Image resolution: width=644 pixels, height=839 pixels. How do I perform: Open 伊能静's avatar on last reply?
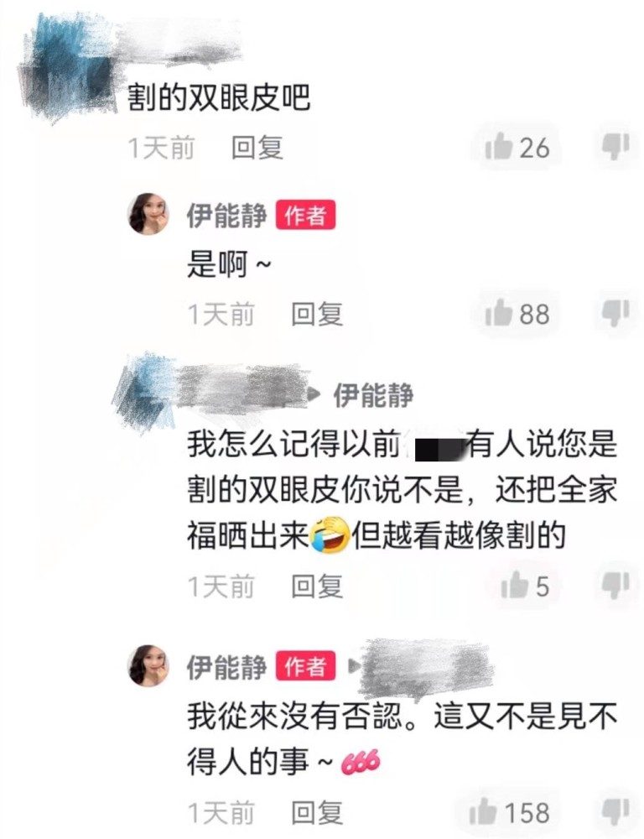coord(148,666)
